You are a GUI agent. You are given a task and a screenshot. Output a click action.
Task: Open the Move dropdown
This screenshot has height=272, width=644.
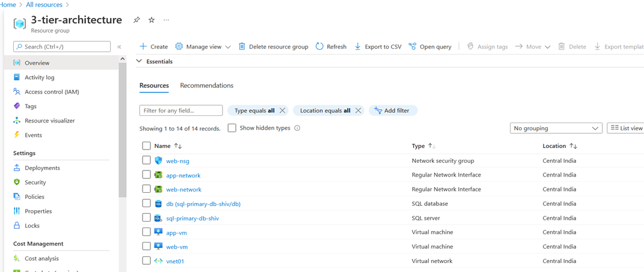pyautogui.click(x=533, y=47)
